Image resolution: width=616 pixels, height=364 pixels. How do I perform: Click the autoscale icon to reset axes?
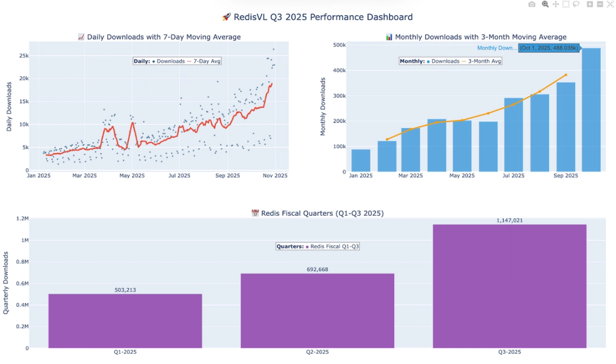[610, 5]
